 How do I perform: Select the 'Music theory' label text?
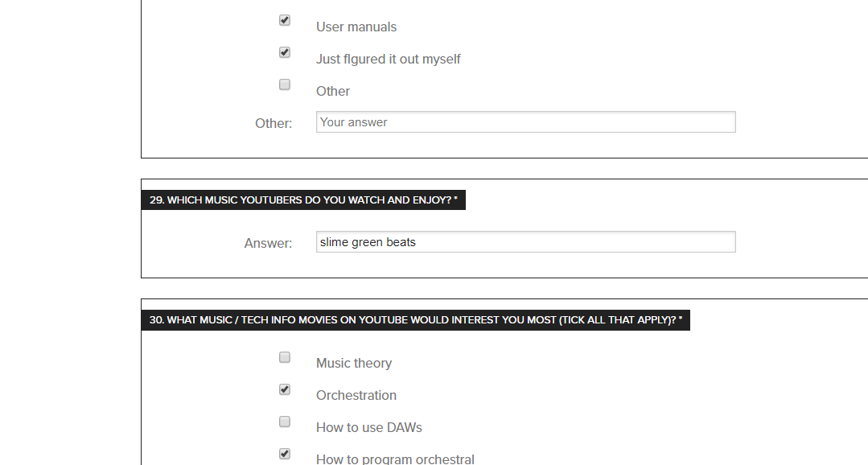[353, 364]
